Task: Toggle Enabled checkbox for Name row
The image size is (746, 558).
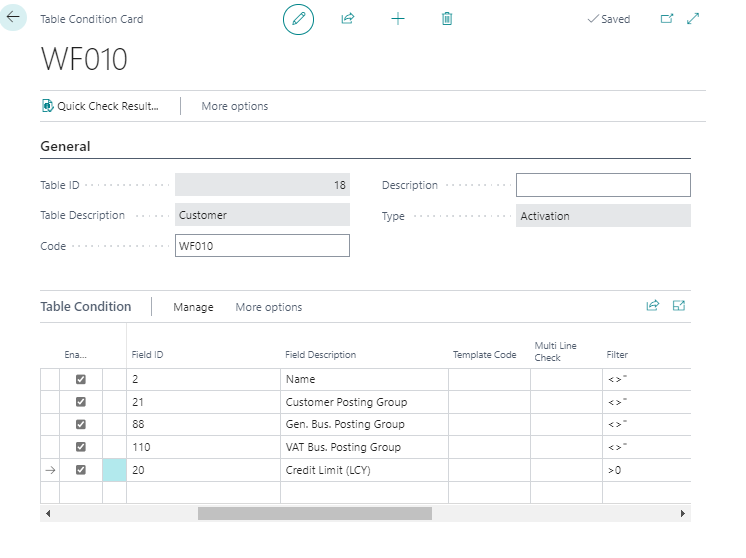Action: click(x=81, y=379)
